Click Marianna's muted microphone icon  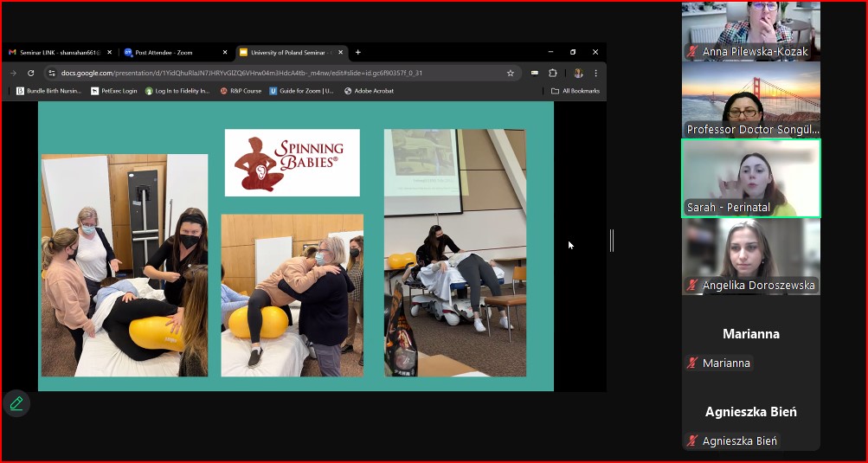pyautogui.click(x=692, y=363)
